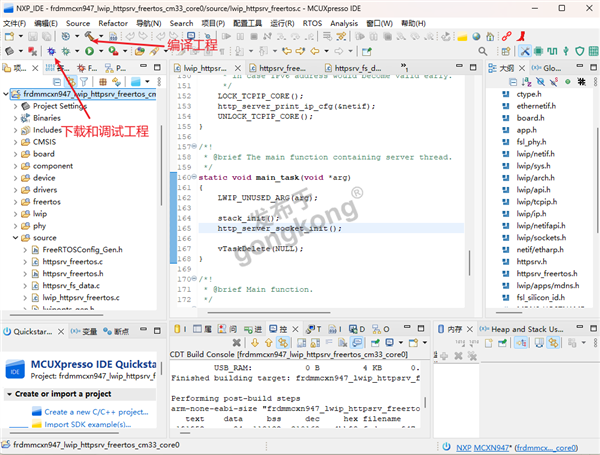The width and height of the screenshot is (600, 455).
Task: Toggle Hide Non-Public green dot in the outline
Action: (567, 82)
